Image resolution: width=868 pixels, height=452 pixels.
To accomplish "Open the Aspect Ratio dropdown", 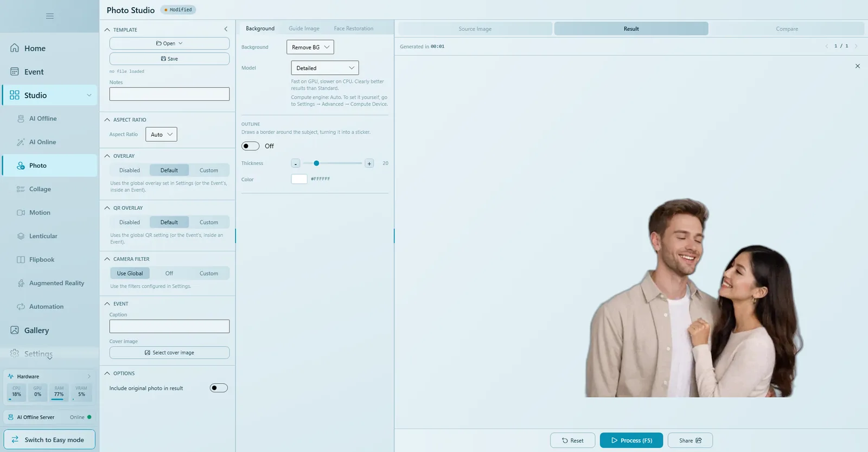I will 161,135.
